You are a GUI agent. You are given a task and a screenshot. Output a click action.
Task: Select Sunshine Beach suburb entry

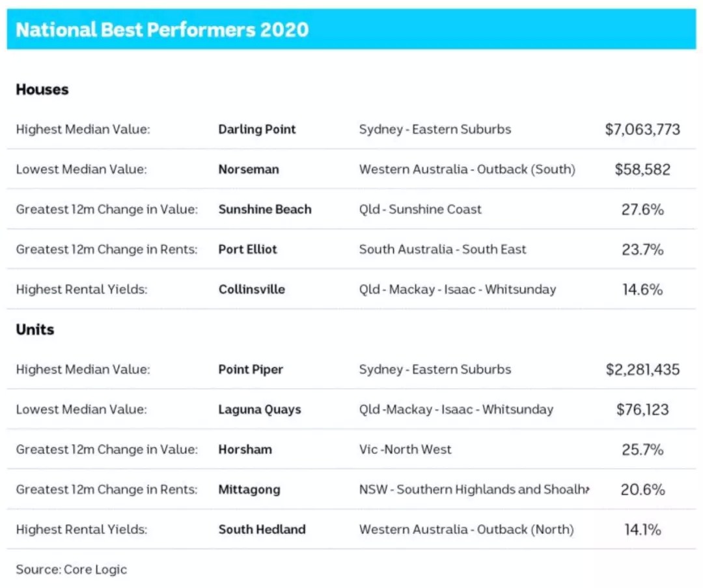tap(264, 209)
